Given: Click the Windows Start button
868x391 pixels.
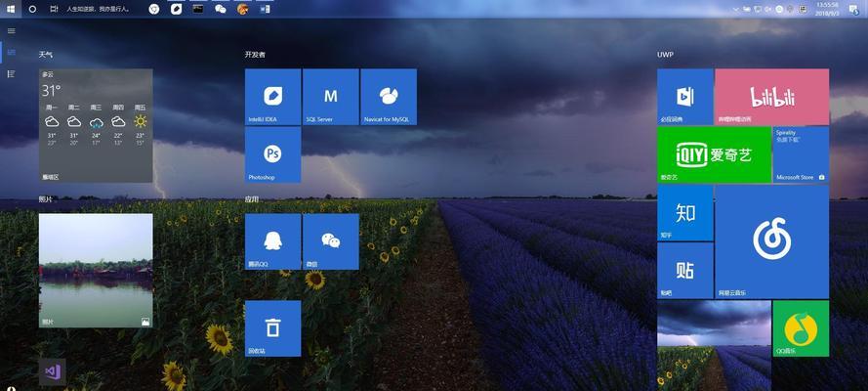Looking at the screenshot, I should tap(10, 9).
